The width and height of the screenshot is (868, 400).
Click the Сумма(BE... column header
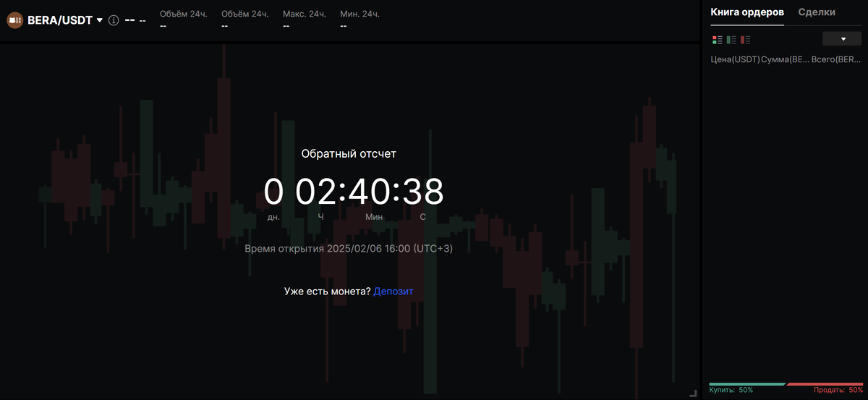[785, 59]
